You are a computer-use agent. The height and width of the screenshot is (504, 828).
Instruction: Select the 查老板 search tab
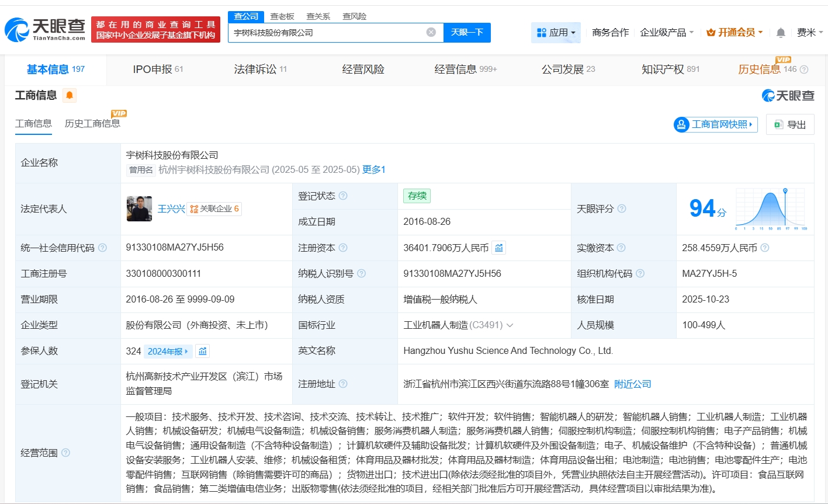(282, 16)
